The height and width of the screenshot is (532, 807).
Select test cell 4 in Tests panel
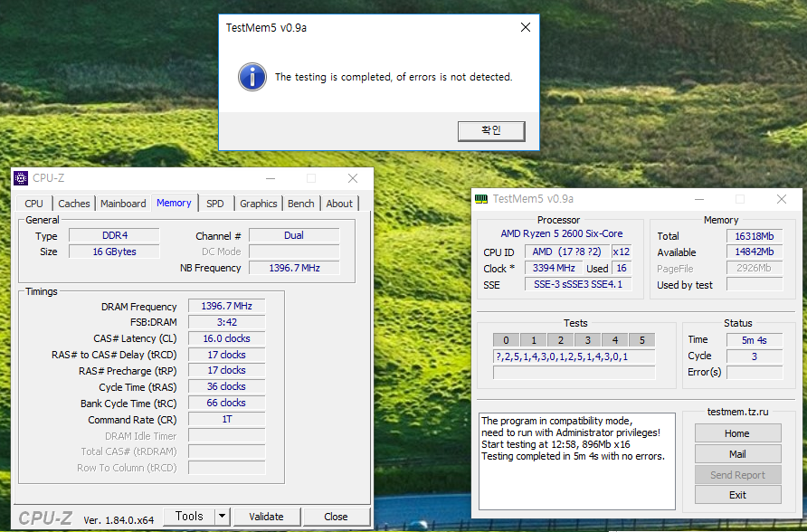[x=615, y=339]
